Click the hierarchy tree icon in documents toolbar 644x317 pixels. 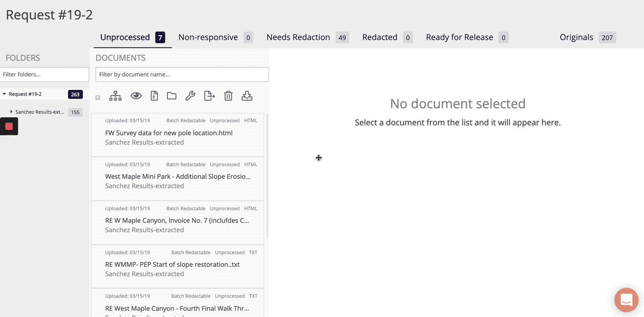(x=115, y=96)
